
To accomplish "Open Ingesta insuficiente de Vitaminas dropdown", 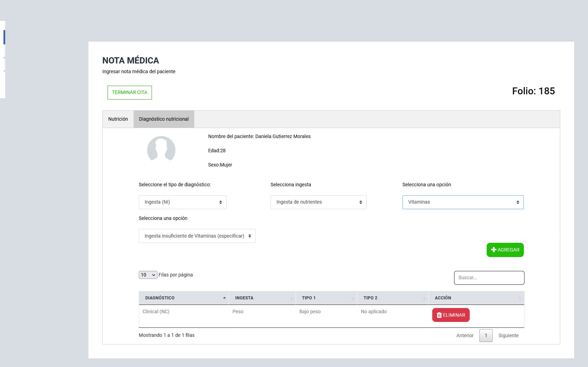I will (x=197, y=236).
